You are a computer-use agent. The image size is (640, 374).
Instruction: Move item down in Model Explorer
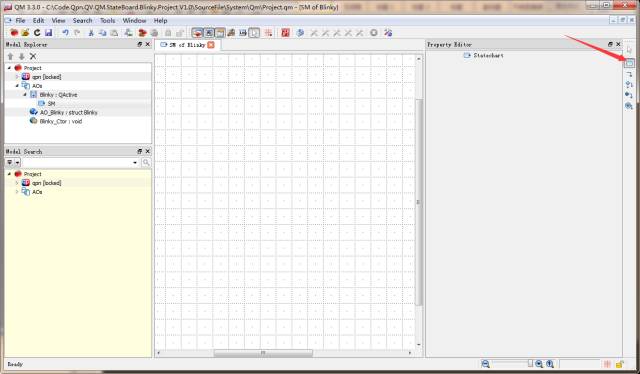point(22,56)
